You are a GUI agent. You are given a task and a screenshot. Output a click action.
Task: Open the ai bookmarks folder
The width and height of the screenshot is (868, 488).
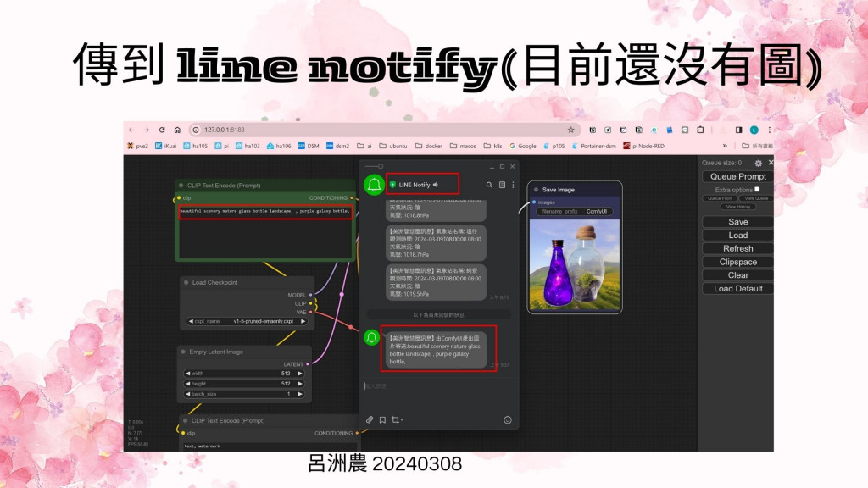click(x=364, y=146)
